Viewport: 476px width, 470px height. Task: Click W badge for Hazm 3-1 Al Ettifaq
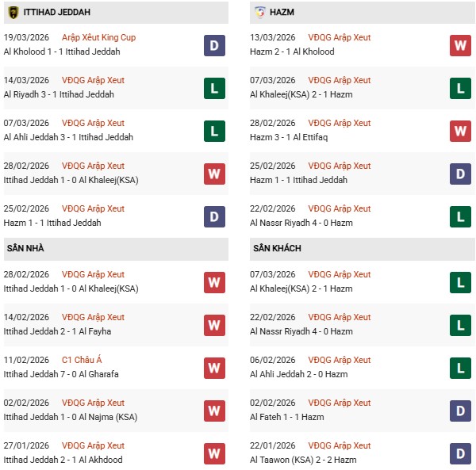click(x=460, y=130)
